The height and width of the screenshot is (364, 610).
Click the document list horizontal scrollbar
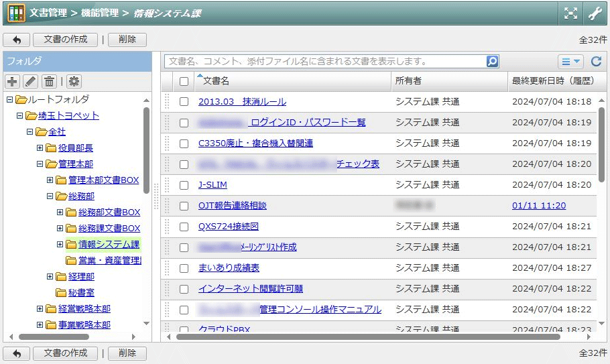pyautogui.click(x=367, y=337)
